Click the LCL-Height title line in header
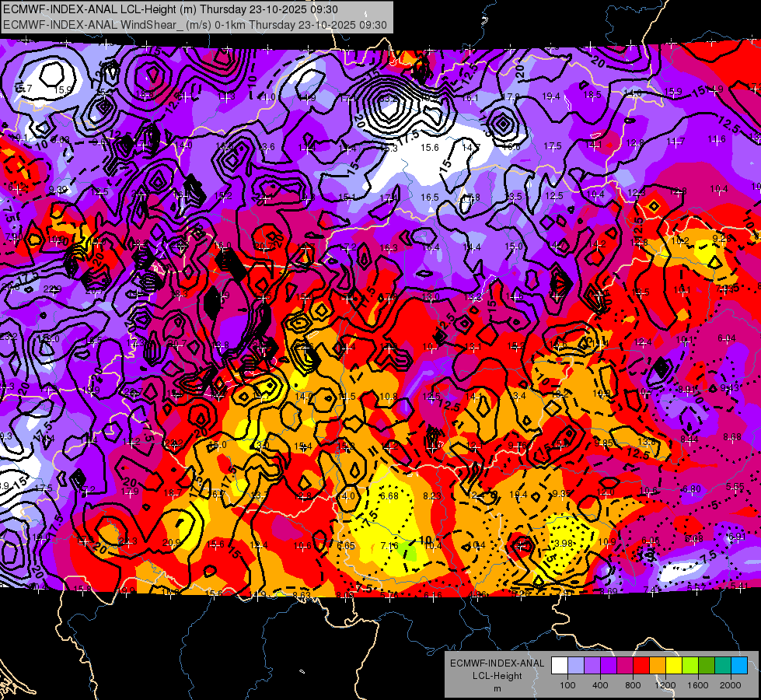Viewport: 761px width, 700px height. point(170,9)
